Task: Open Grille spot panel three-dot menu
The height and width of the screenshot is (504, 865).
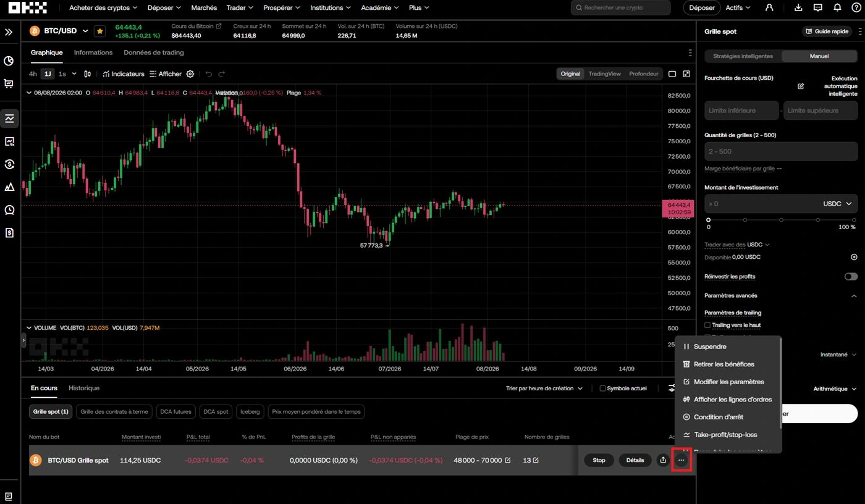Action: pyautogui.click(x=859, y=31)
